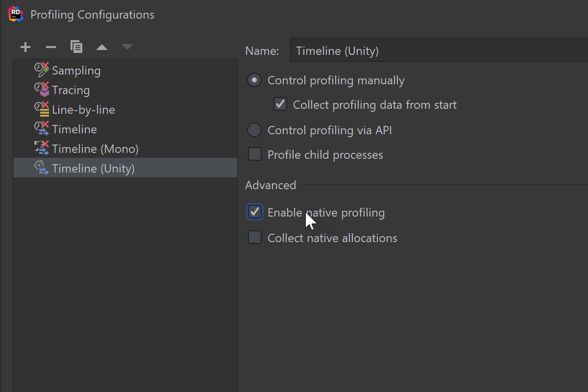
Task: Select the Timeline (Unity) list entry
Action: (x=125, y=168)
